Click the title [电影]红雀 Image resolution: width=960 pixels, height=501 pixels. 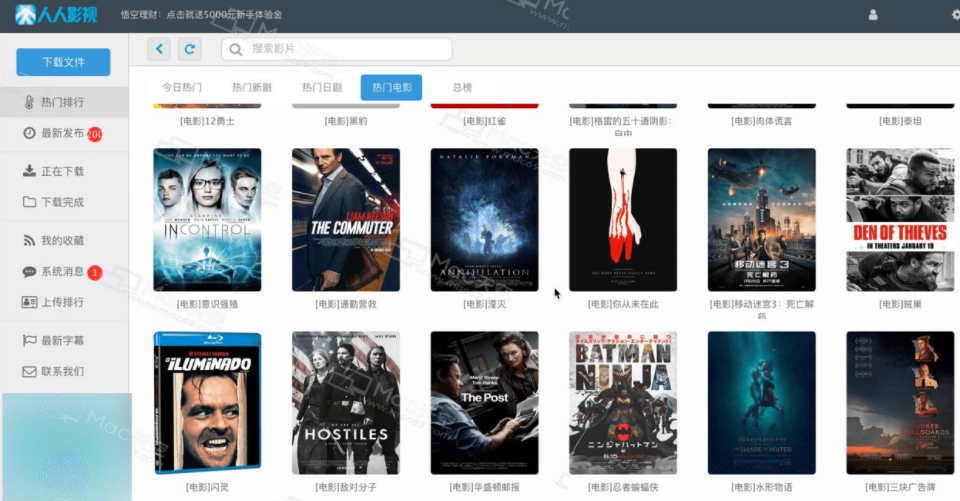[484, 121]
